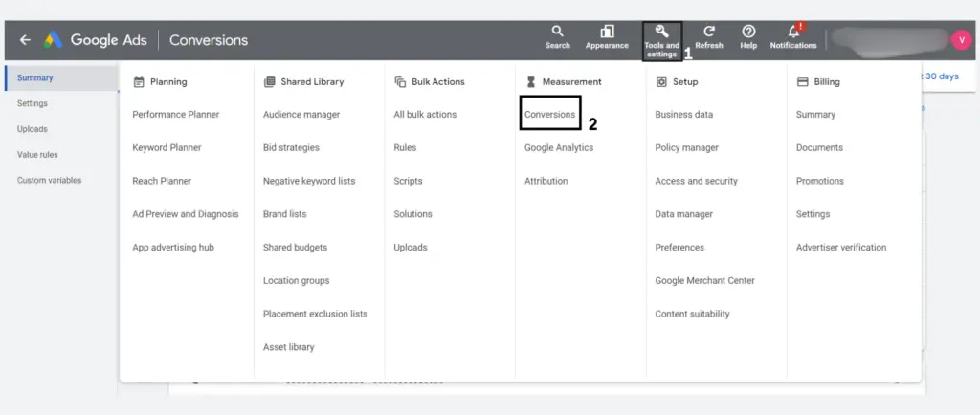
Task: Open the Asset library link
Action: point(289,347)
